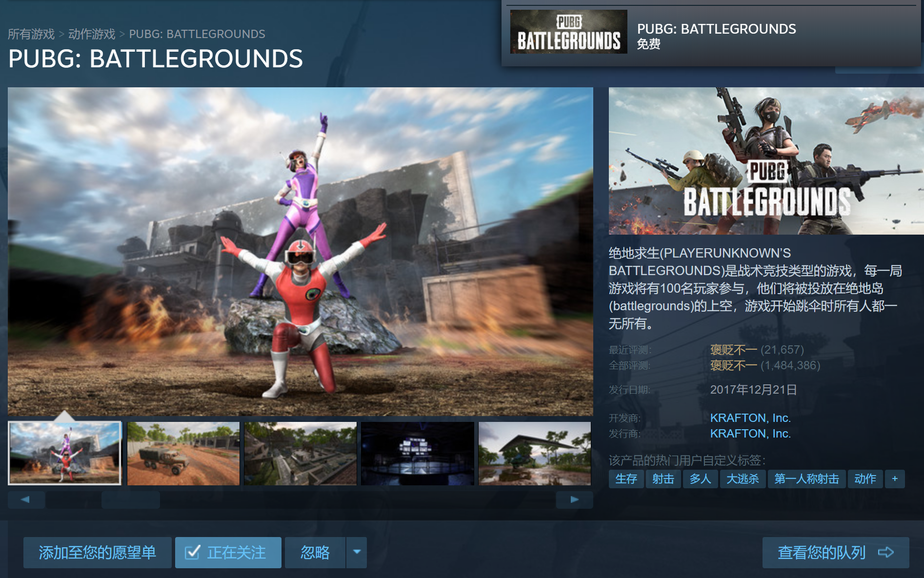
Task: Click the right arrow of the screenshot strip
Action: (575, 499)
